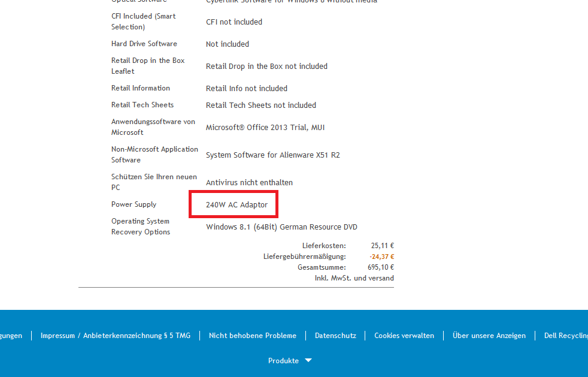Click 'Windows 8.1 (64Bit) German Resource DVD'

click(281, 227)
